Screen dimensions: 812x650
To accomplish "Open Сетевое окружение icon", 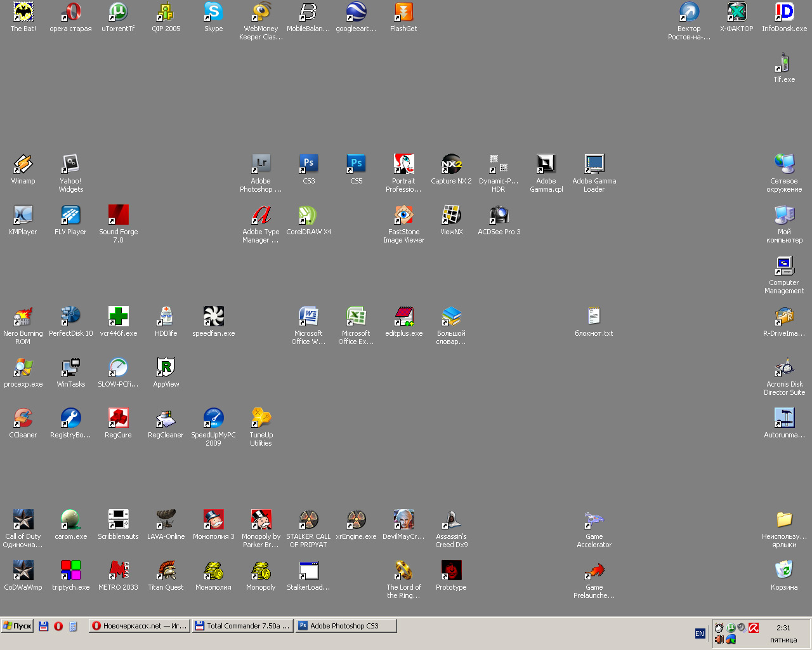I will 785,164.
